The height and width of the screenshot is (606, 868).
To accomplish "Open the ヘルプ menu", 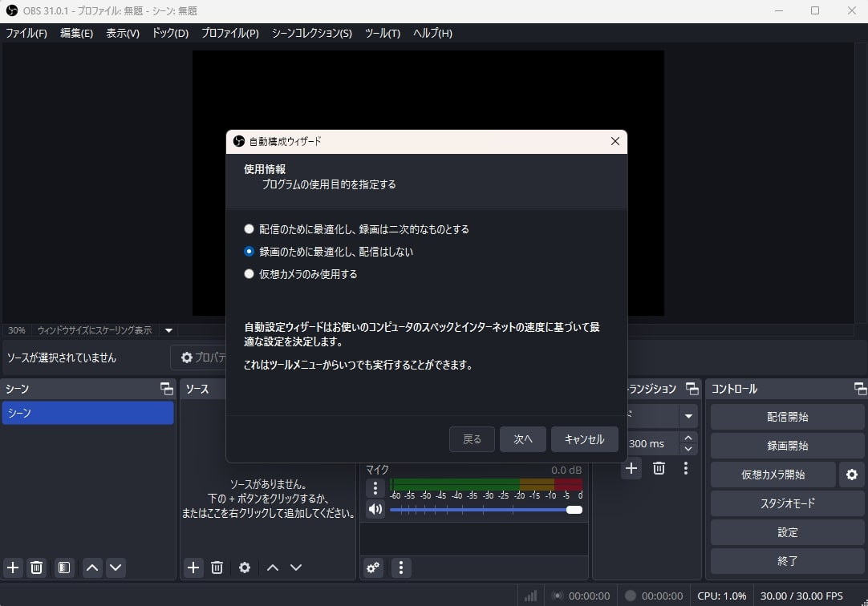I will pyautogui.click(x=431, y=33).
